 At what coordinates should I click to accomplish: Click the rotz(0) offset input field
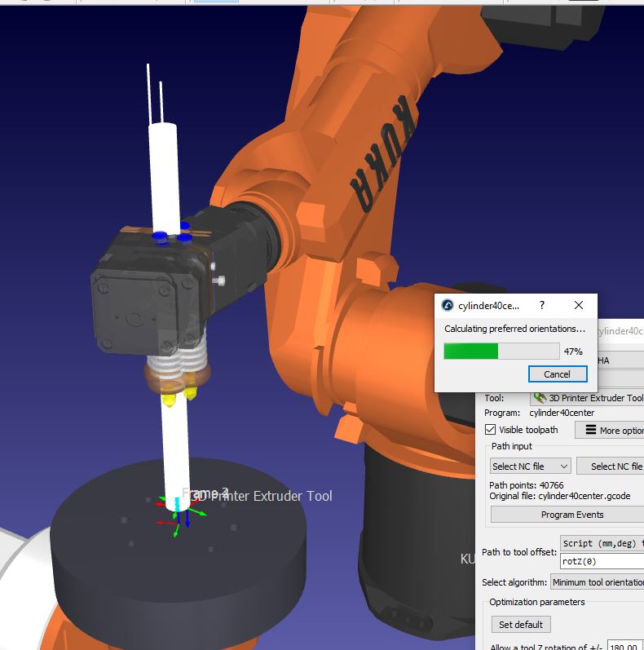click(x=602, y=561)
